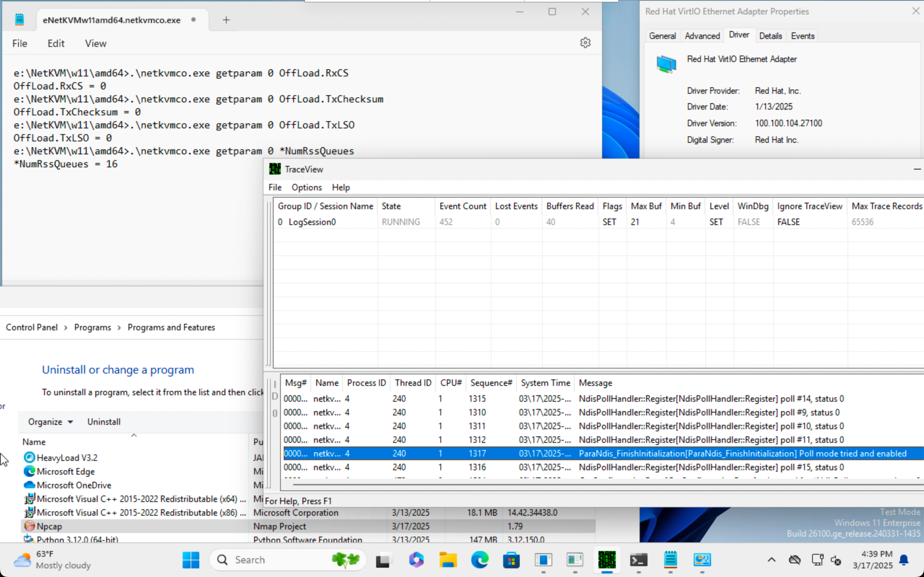924x577 pixels.
Task: Open Notepad Edit menu
Action: [x=56, y=44]
